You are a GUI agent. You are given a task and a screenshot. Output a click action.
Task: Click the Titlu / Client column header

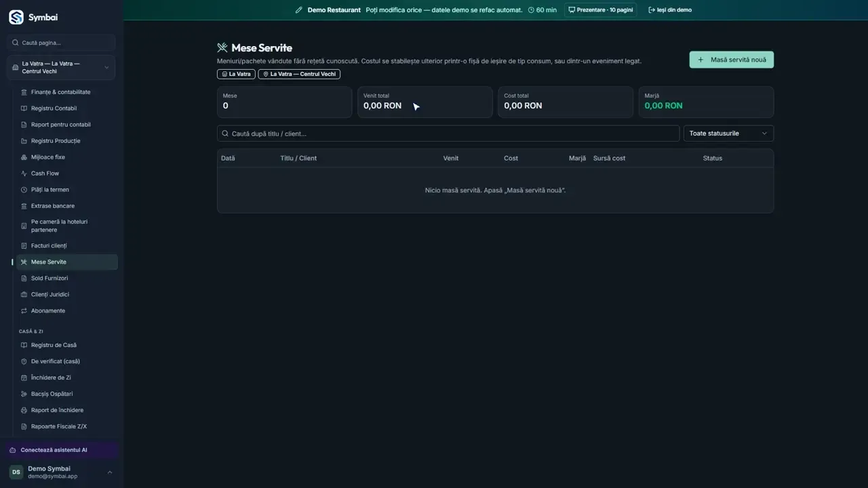click(x=298, y=158)
